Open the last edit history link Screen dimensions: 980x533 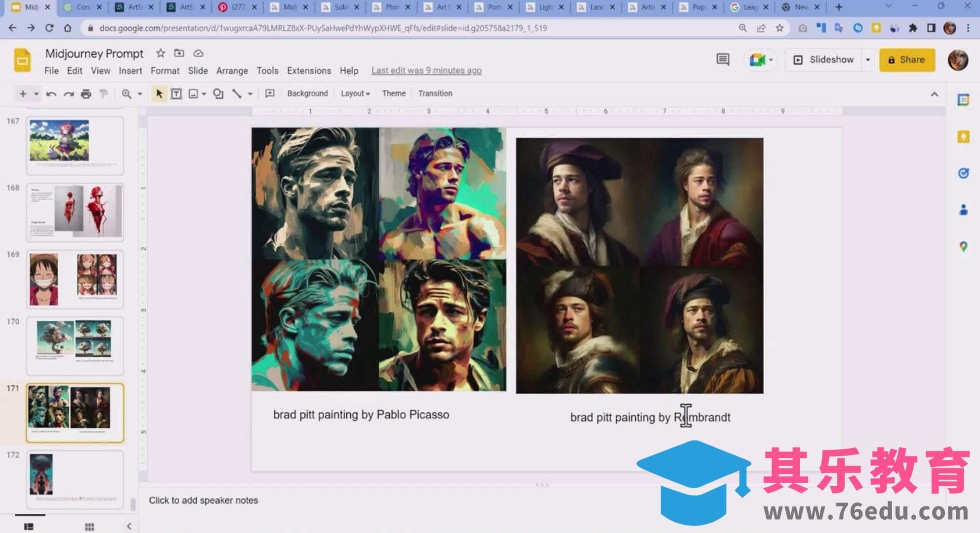click(x=426, y=71)
